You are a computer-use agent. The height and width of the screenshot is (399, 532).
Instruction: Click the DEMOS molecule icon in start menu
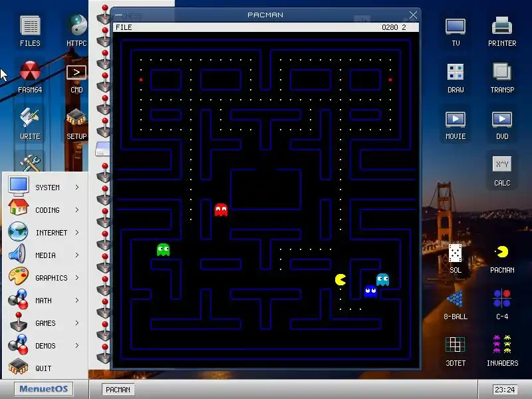pos(19,344)
